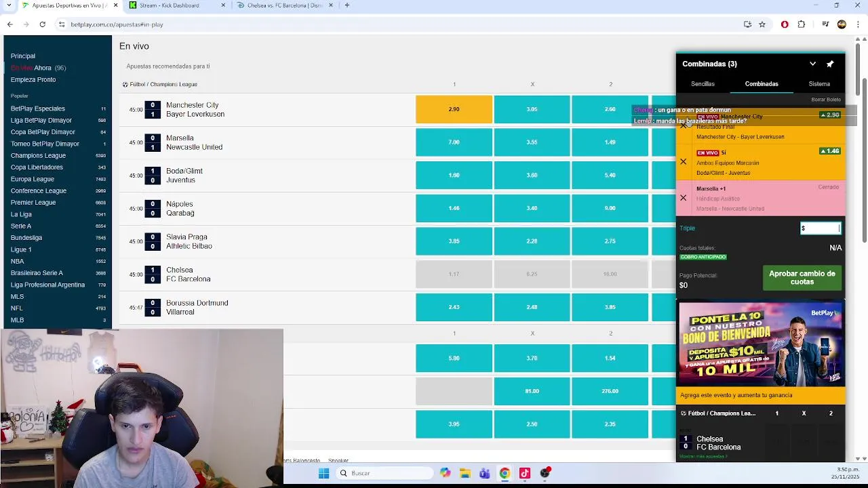
Task: Pin the Combinadas bet slip panel
Action: [x=830, y=64]
